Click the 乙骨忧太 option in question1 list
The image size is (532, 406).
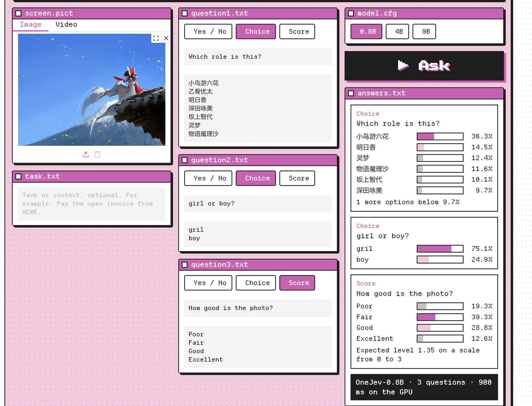(x=200, y=91)
